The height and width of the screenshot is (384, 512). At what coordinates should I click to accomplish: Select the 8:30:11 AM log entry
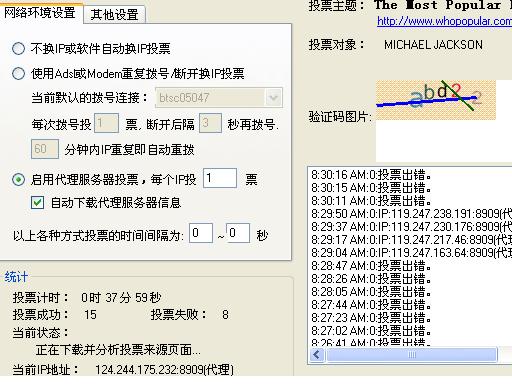[x=371, y=201]
